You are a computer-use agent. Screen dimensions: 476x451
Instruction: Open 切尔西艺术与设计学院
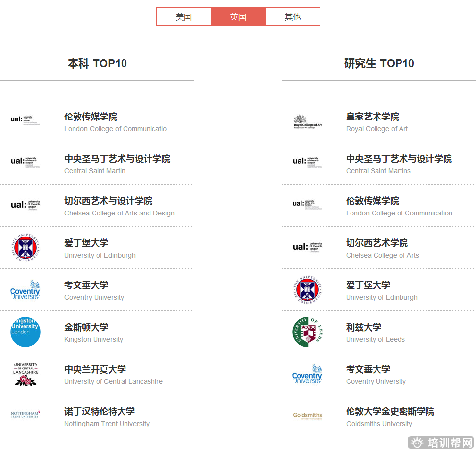pos(108,201)
